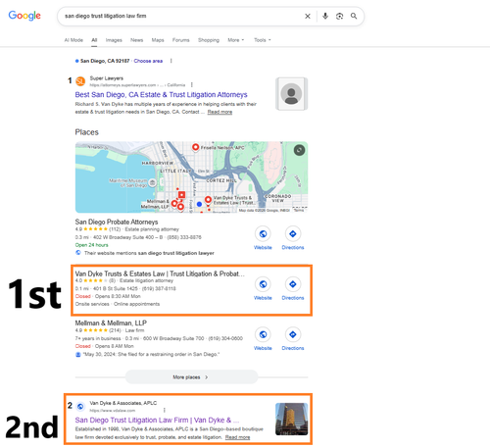
Task: Open Website for San Diego Probate Attorneys
Action: point(263,238)
